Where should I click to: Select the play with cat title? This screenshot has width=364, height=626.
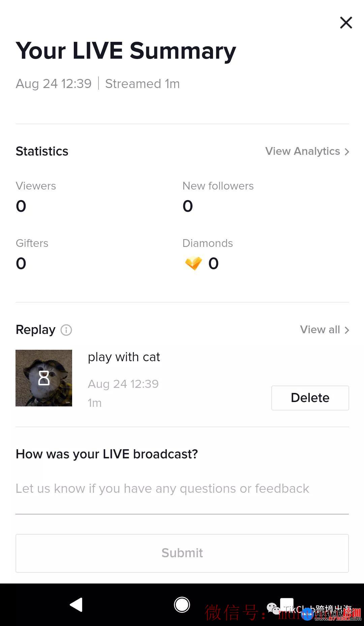coord(124,357)
